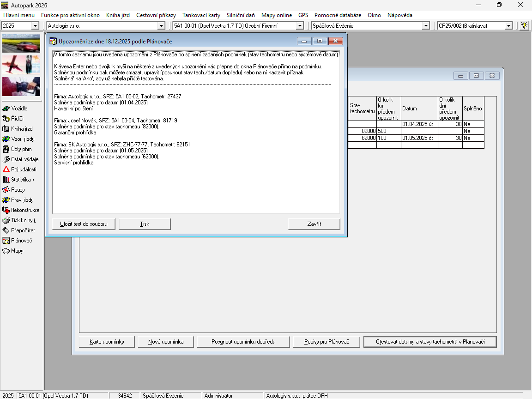Expand the driver Spáčilová Evženie dropdown
532x399 pixels.
point(426,26)
